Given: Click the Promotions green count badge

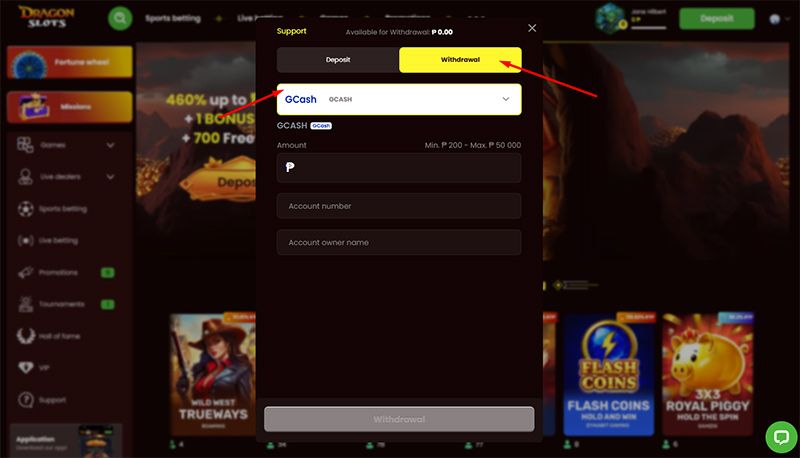Looking at the screenshot, I should [108, 272].
